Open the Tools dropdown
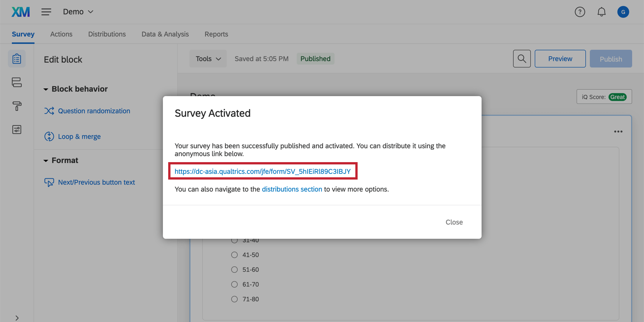This screenshot has height=322, width=644. point(208,59)
